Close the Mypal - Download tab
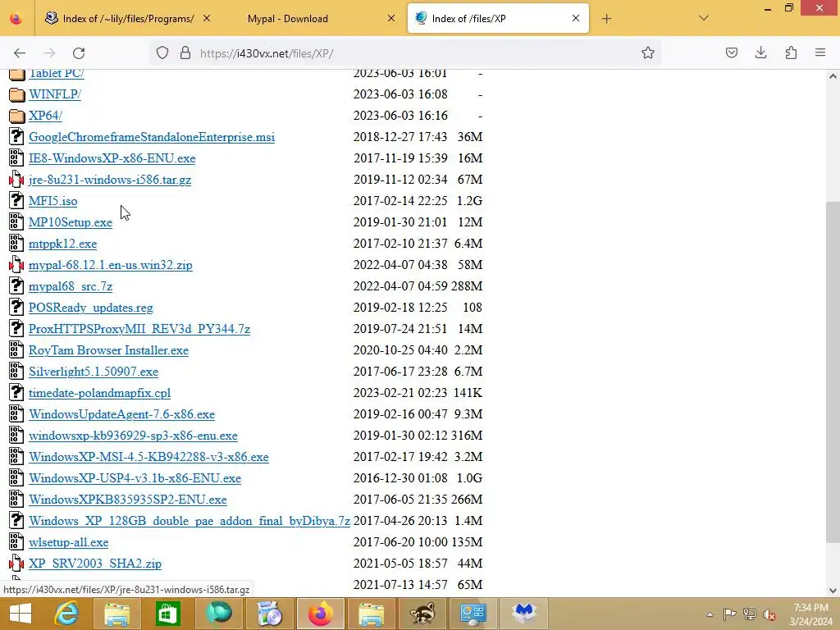Viewport: 840px width, 630px height. coord(391,18)
